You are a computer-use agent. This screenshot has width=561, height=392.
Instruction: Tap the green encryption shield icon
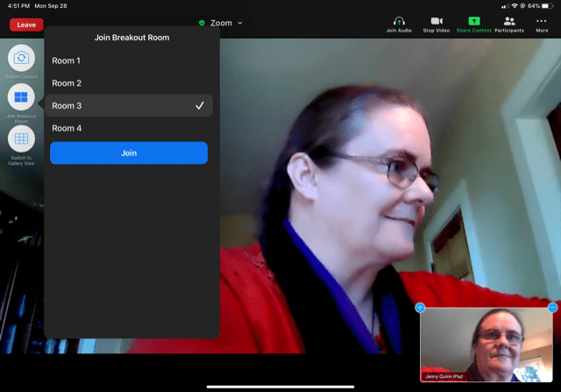[202, 23]
